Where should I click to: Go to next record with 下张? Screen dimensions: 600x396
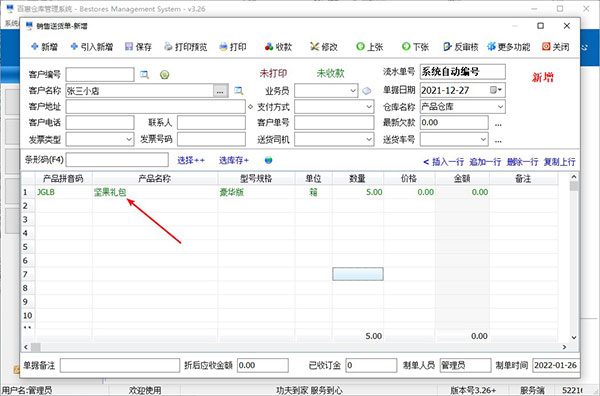click(x=415, y=47)
